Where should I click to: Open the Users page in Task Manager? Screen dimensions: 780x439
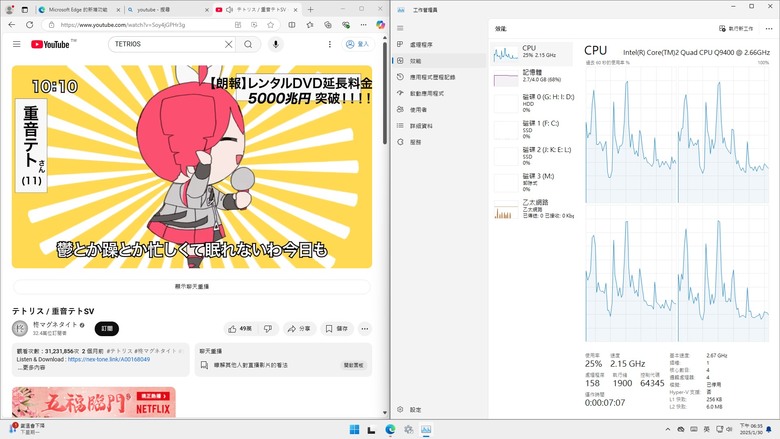(439, 109)
